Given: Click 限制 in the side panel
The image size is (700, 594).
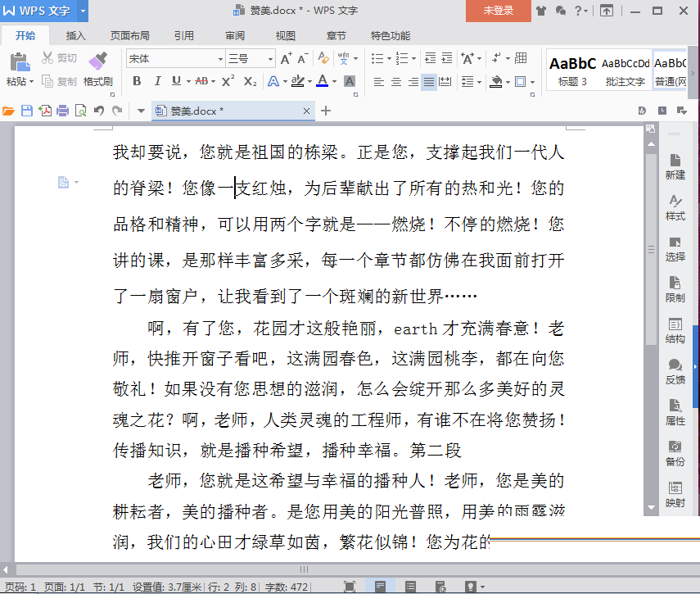Looking at the screenshot, I should pos(675,290).
